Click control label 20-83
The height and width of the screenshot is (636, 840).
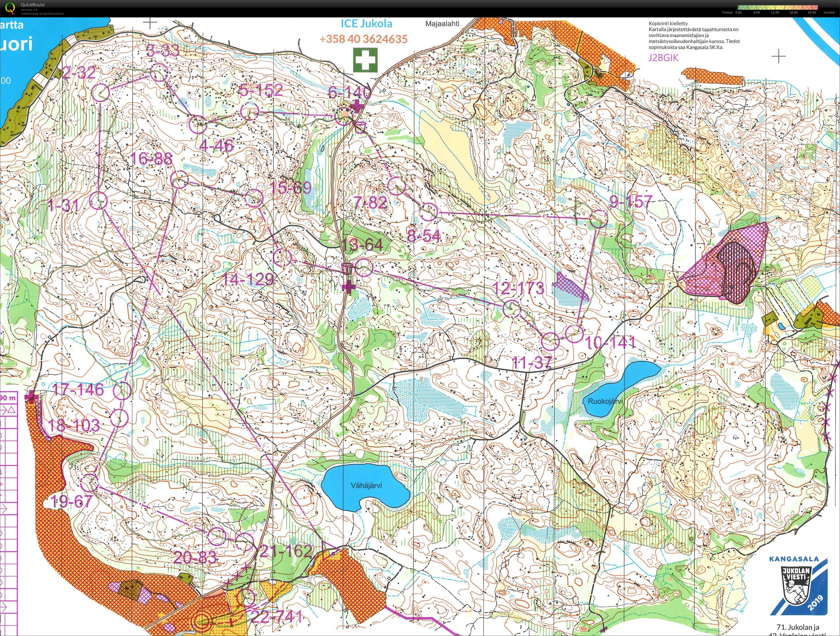tap(195, 557)
